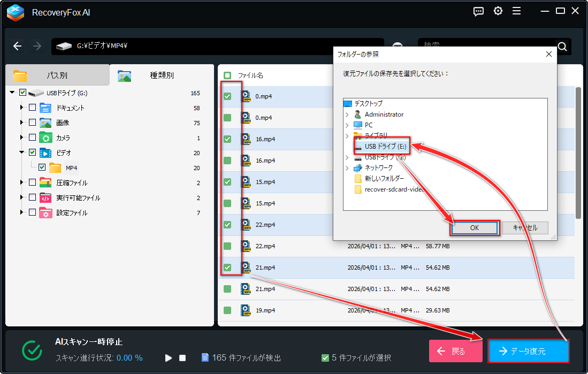Switch to the 種類別 tab
588x374 pixels.
click(162, 75)
